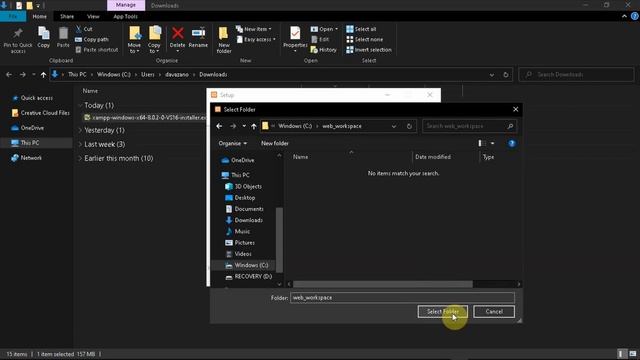Click davazano in Explorer breadcrumb
The height and width of the screenshot is (360, 640).
tap(177, 75)
